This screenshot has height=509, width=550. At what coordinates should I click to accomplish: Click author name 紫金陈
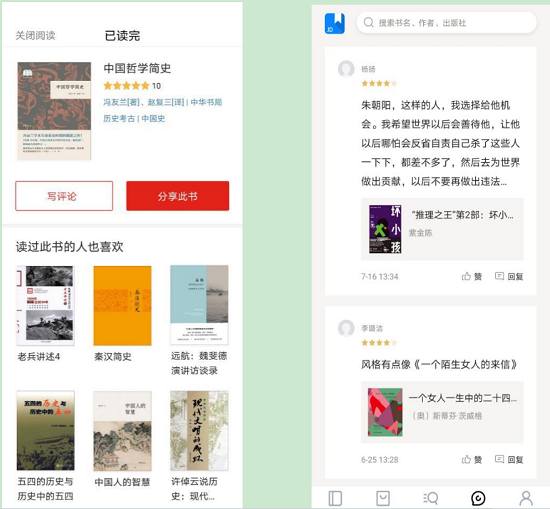click(421, 233)
